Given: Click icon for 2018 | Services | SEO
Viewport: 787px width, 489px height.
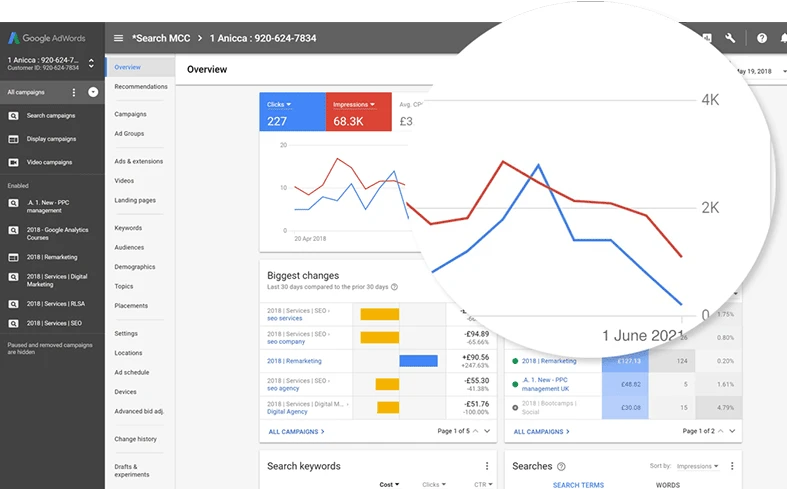Looking at the screenshot, I should [x=14, y=324].
